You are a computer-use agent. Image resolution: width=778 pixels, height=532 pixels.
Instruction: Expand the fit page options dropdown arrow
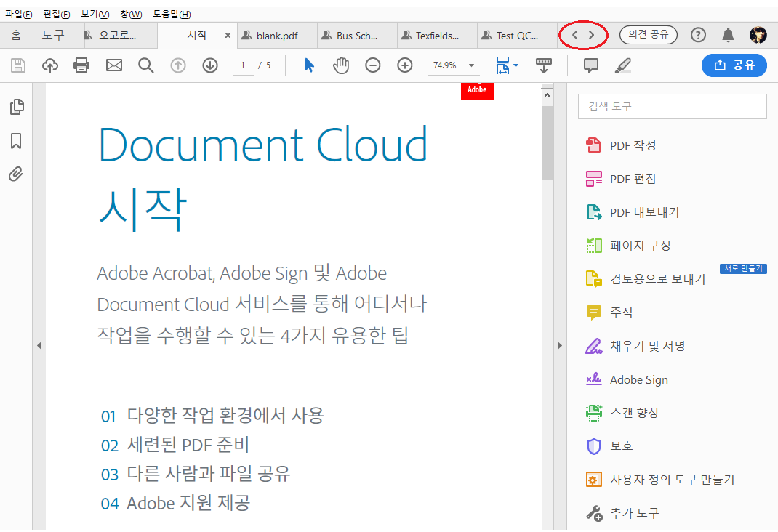516,65
